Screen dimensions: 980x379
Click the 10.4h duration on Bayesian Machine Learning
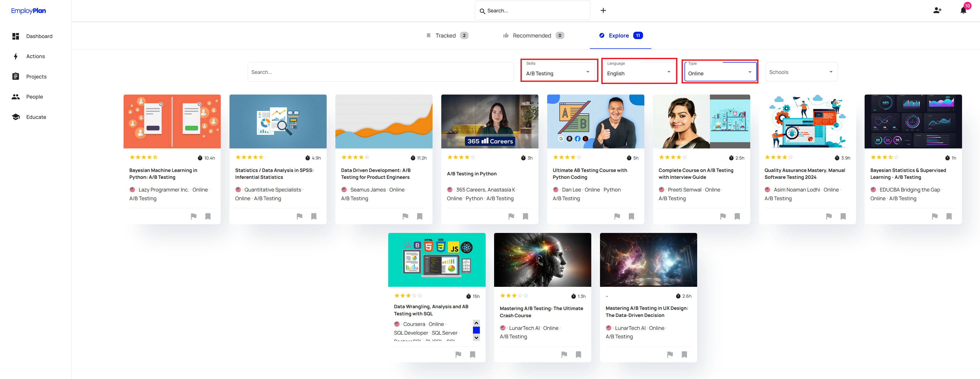pos(206,158)
